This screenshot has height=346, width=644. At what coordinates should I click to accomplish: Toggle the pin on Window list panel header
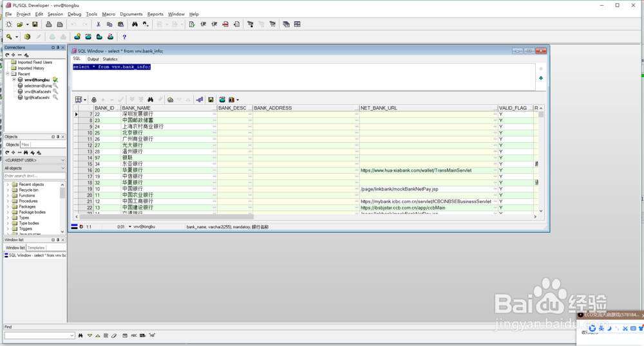pyautogui.click(x=58, y=240)
